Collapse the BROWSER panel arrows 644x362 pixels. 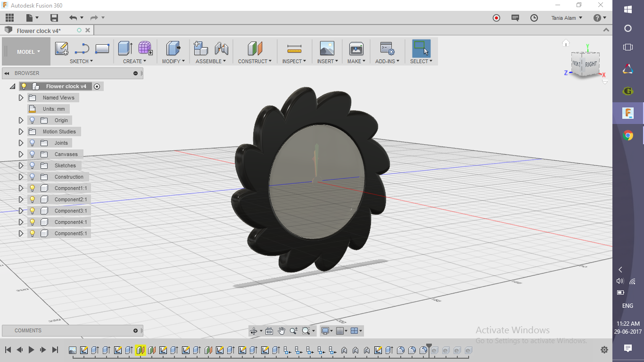coord(7,73)
